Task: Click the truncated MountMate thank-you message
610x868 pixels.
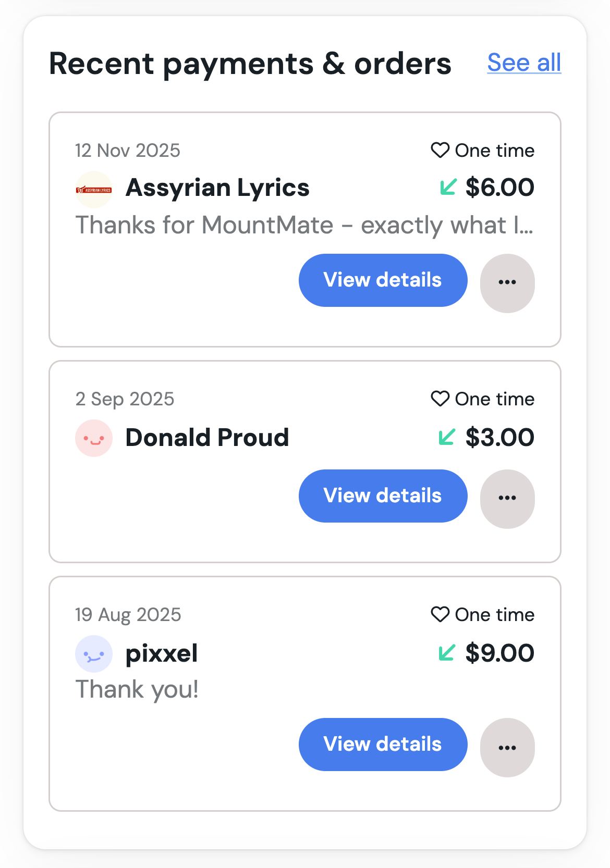Action: pyautogui.click(x=304, y=226)
